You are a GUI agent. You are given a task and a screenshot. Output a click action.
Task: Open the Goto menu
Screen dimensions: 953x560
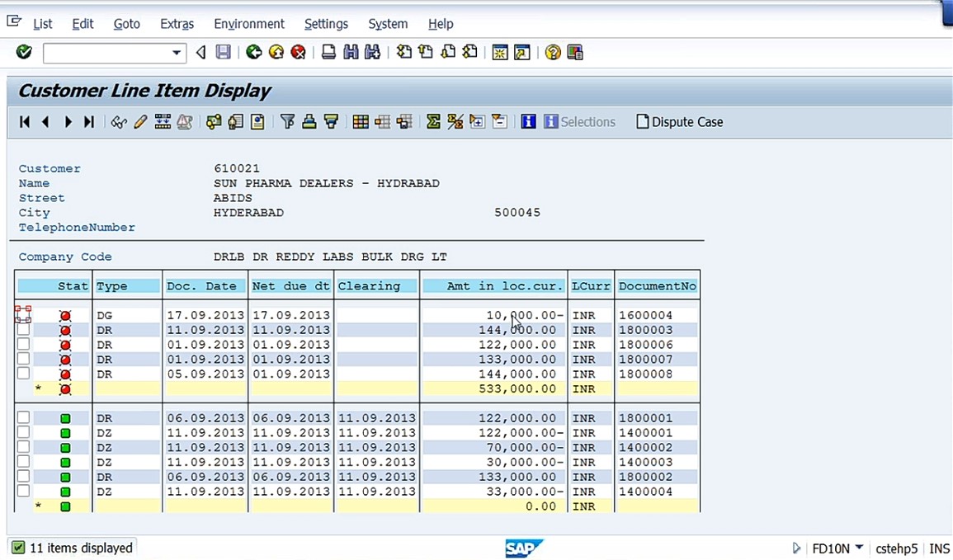pos(126,24)
